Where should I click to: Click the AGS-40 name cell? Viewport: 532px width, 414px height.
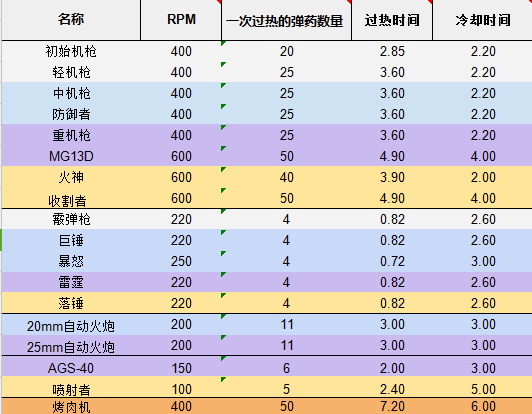pyautogui.click(x=71, y=366)
